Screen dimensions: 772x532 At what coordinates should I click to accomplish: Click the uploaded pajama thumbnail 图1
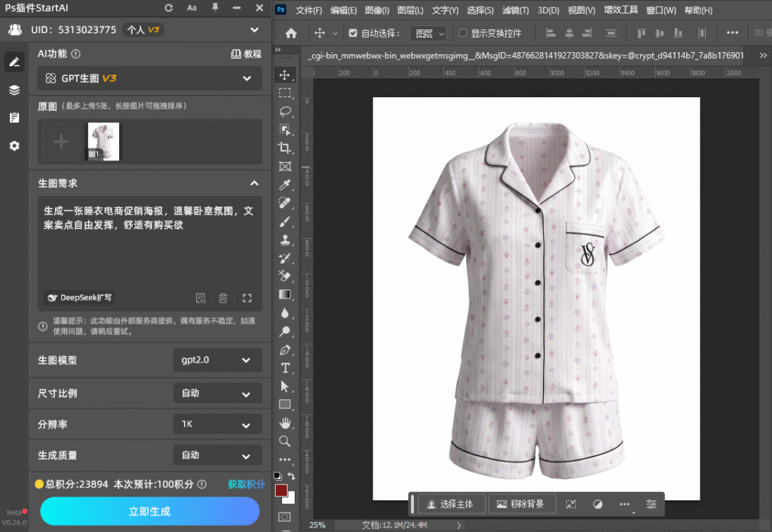103,142
